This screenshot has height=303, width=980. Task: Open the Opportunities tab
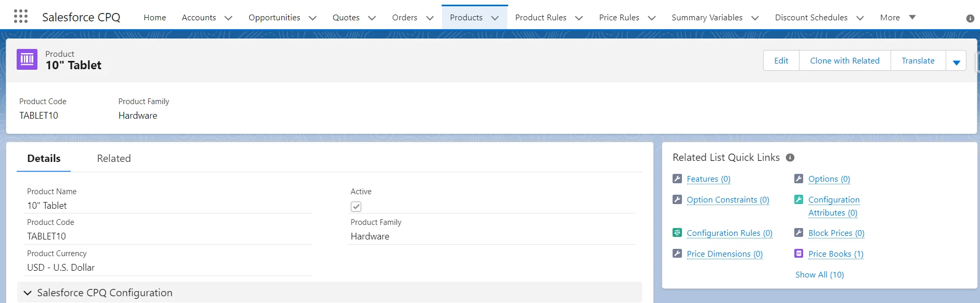point(274,18)
